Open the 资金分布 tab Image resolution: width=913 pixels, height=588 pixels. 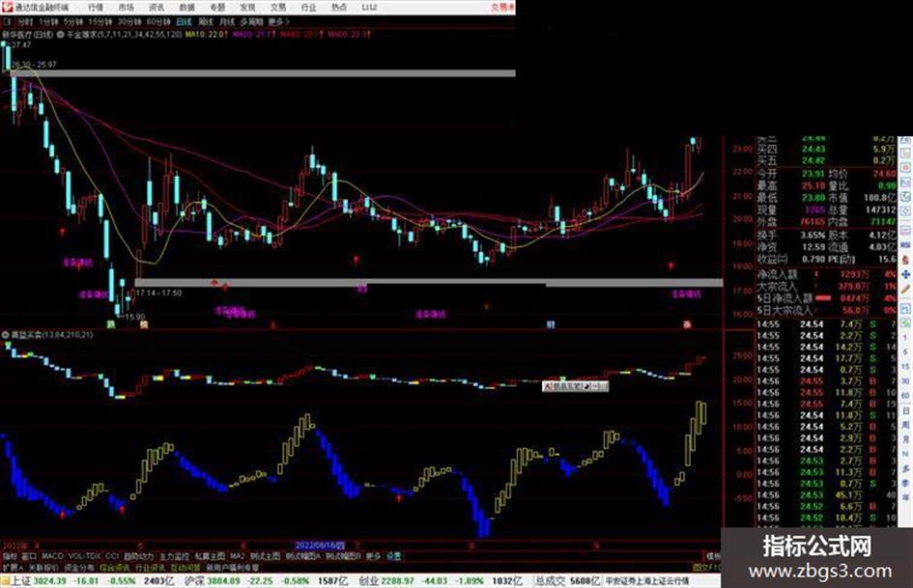78,567
